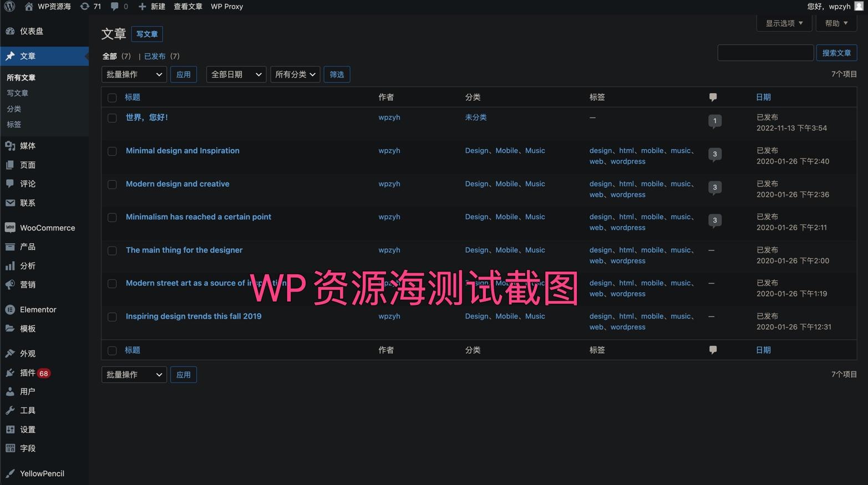The width and height of the screenshot is (868, 485).
Task: Click the plus icon for 新建
Action: [142, 7]
